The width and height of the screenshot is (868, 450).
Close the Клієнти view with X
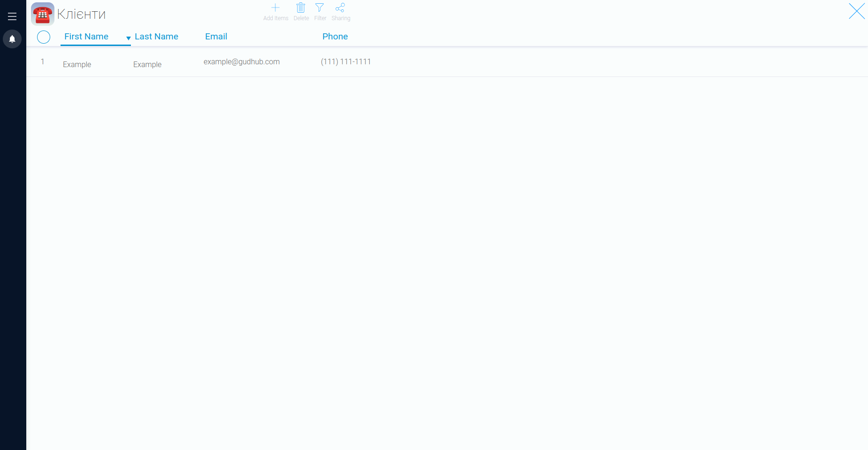click(x=857, y=11)
